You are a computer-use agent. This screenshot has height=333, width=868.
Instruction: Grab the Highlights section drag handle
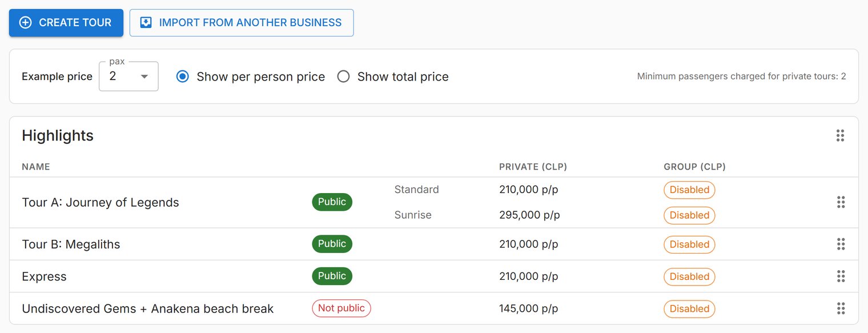[840, 135]
